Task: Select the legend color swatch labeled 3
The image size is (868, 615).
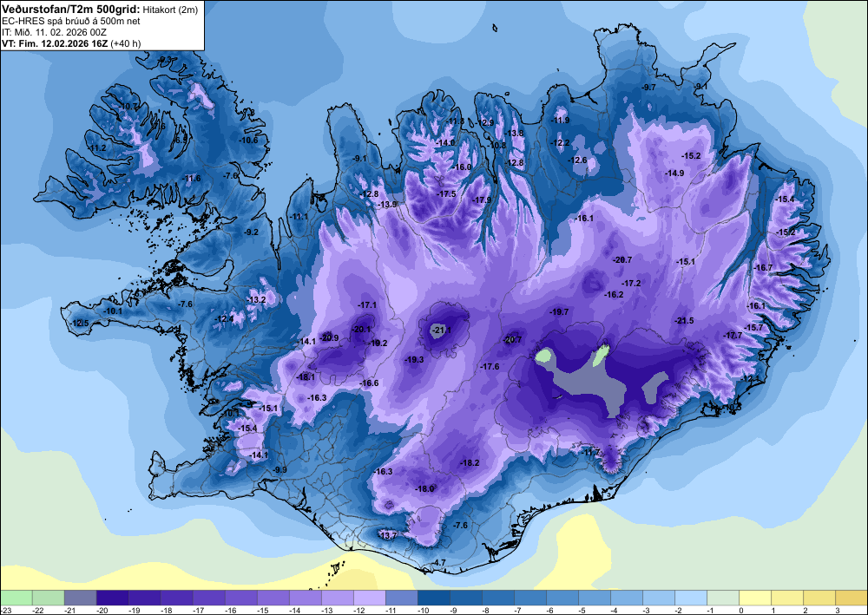Action: pos(852,598)
